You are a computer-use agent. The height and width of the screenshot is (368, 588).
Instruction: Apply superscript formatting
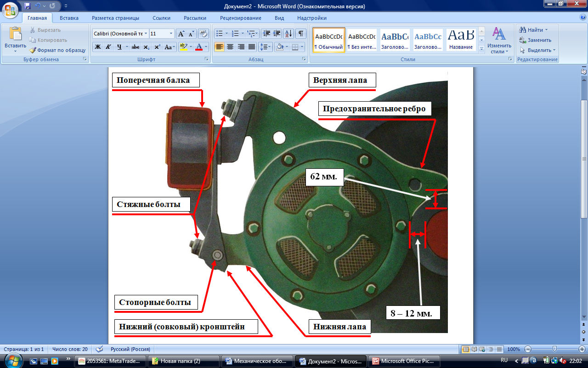pos(157,47)
